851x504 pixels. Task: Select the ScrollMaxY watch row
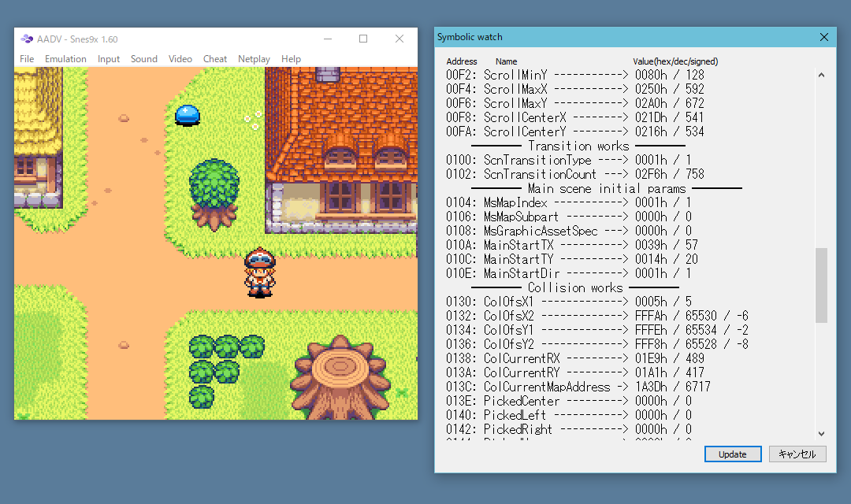[x=575, y=103]
